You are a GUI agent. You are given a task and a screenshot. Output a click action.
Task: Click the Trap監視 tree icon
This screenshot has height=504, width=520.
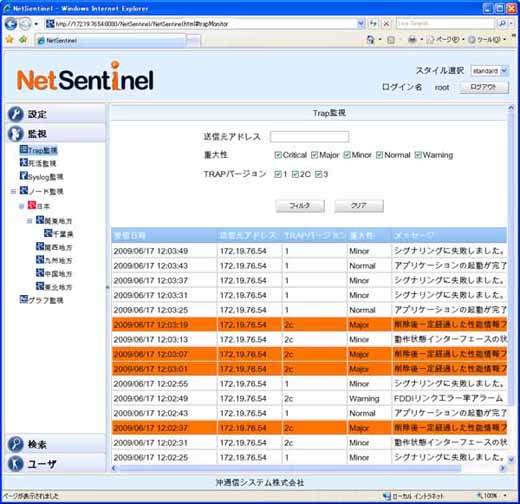click(x=23, y=149)
